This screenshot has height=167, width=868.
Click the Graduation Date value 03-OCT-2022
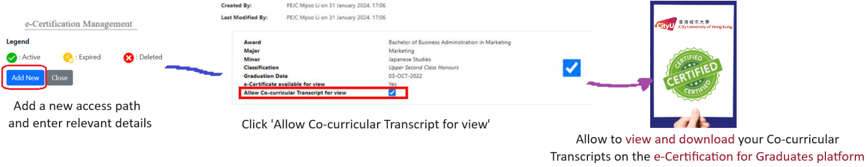[x=405, y=76]
